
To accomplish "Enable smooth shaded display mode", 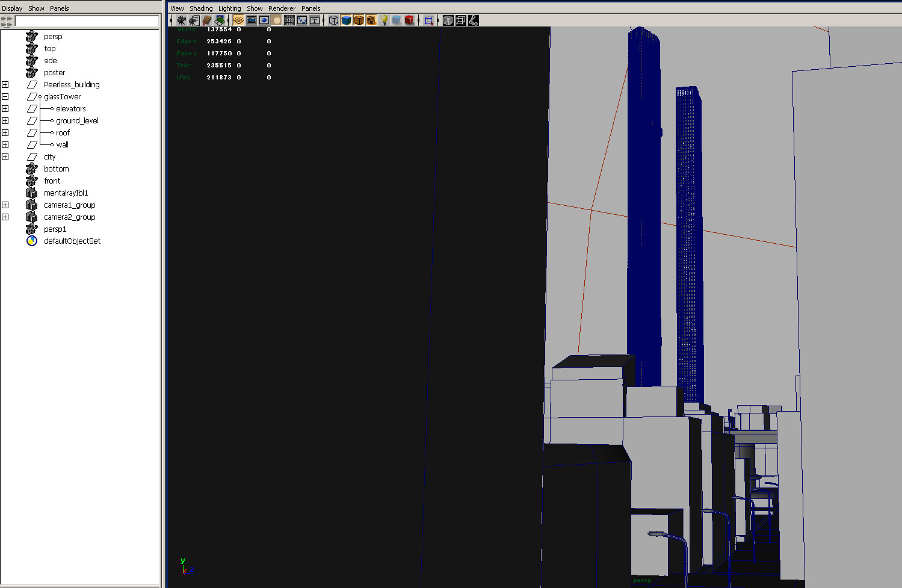I will click(345, 20).
